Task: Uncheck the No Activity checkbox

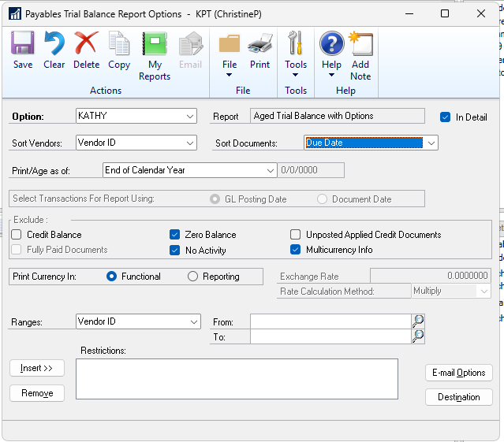Action: pyautogui.click(x=174, y=250)
